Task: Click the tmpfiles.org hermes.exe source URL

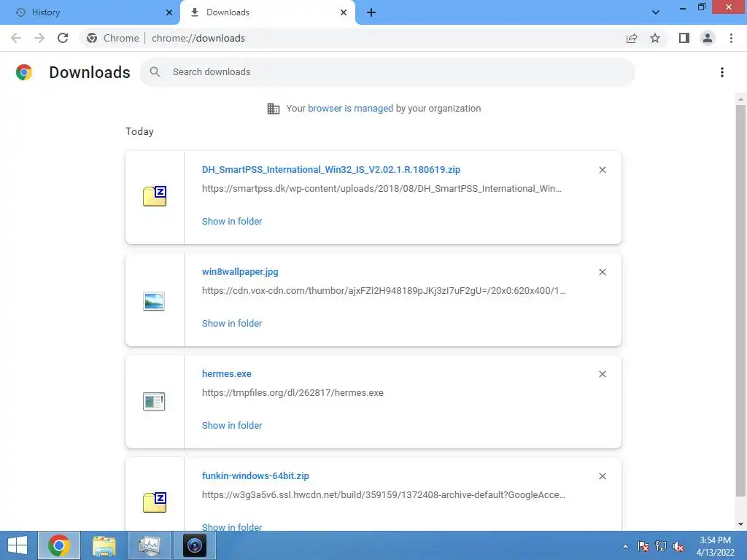Action: coord(293,393)
